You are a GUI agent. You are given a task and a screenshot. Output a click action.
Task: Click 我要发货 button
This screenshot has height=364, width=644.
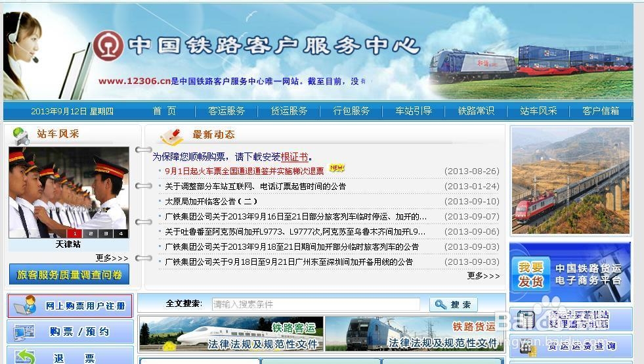point(530,275)
